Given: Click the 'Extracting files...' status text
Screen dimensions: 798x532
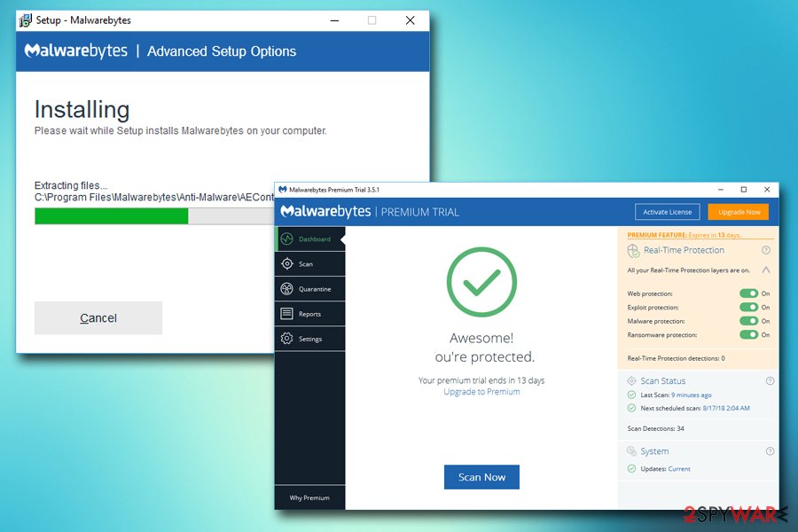Looking at the screenshot, I should [x=71, y=185].
